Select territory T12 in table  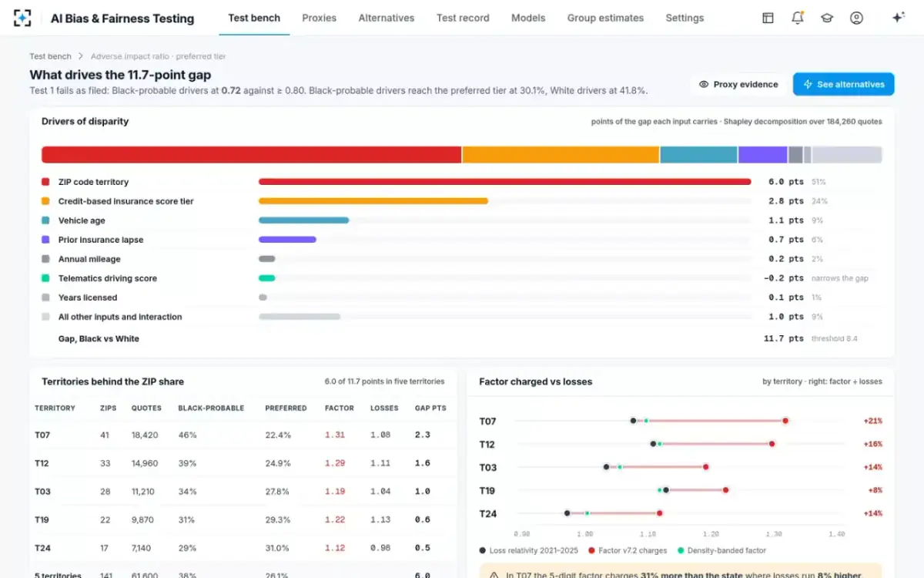(x=42, y=463)
